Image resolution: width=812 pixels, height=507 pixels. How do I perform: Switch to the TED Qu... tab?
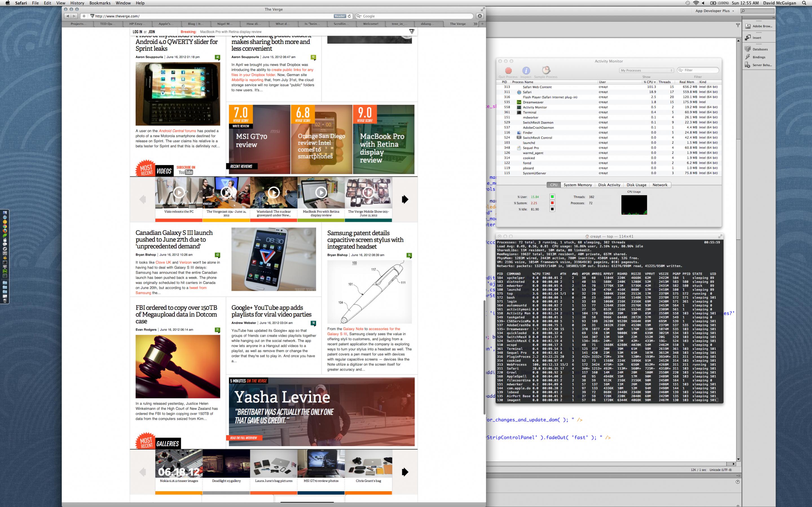point(107,24)
